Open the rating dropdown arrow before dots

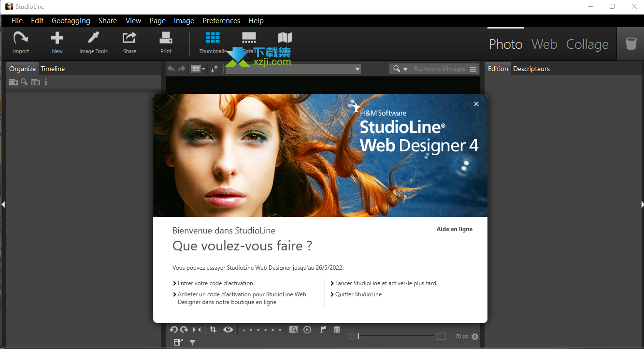(x=244, y=331)
